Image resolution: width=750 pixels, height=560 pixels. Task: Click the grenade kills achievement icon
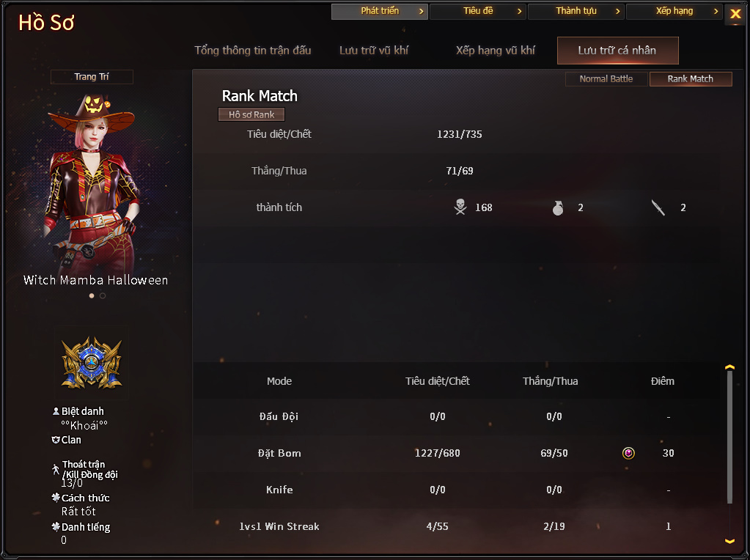tap(558, 207)
